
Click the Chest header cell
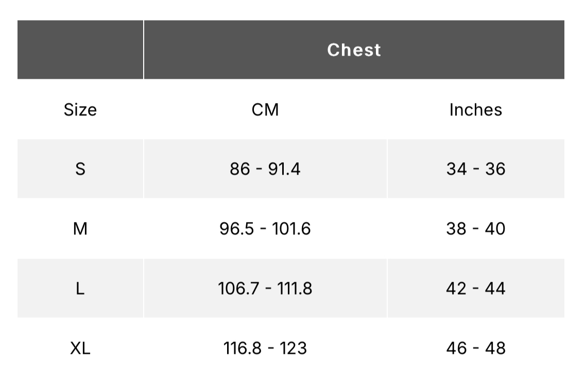354,49
